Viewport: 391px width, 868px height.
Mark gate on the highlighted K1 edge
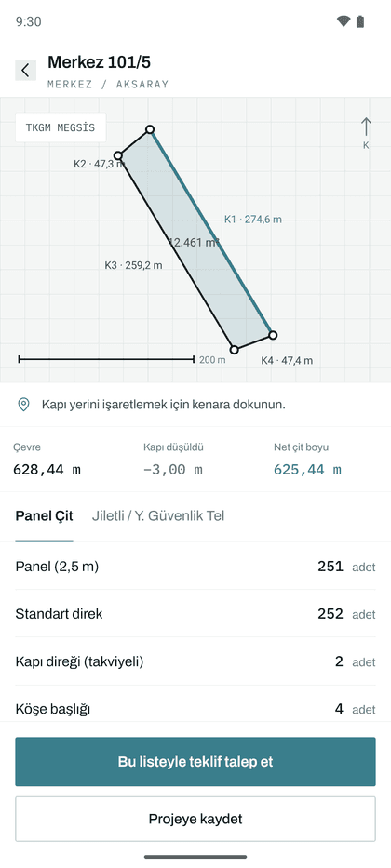211,233
